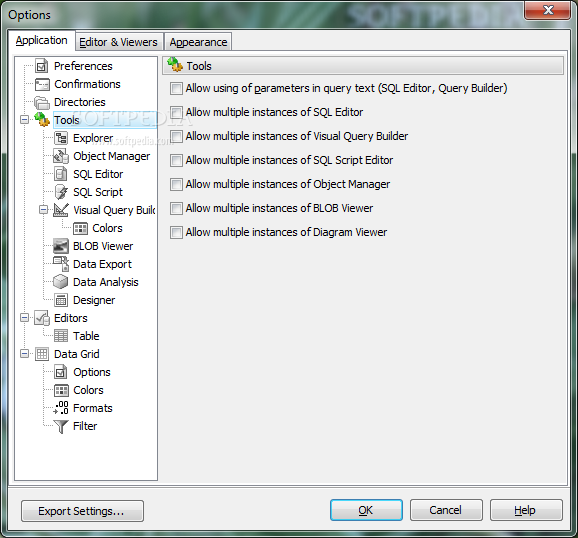Open the Help button
This screenshot has height=538, width=578.
(x=526, y=510)
